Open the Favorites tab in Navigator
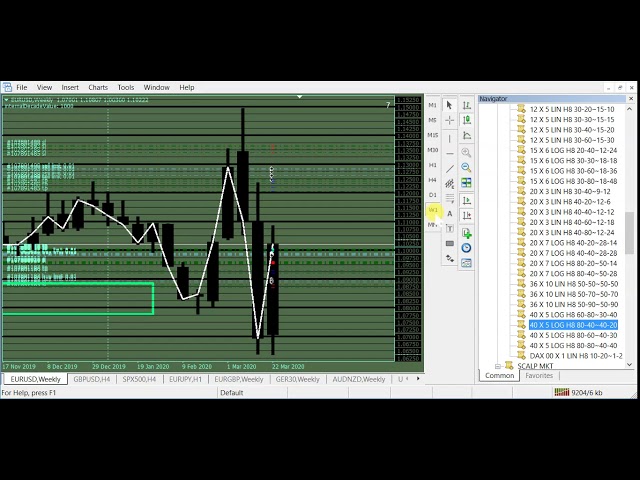This screenshot has width=640, height=480. point(539,376)
